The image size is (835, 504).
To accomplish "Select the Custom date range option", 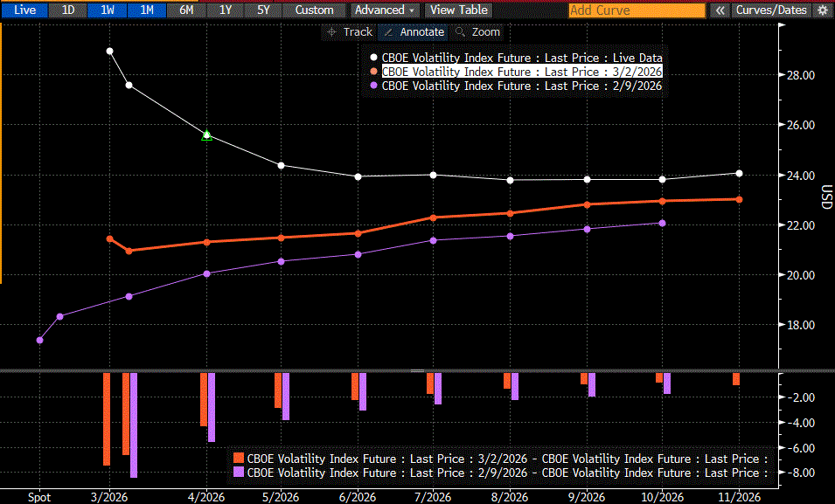I will [x=315, y=10].
